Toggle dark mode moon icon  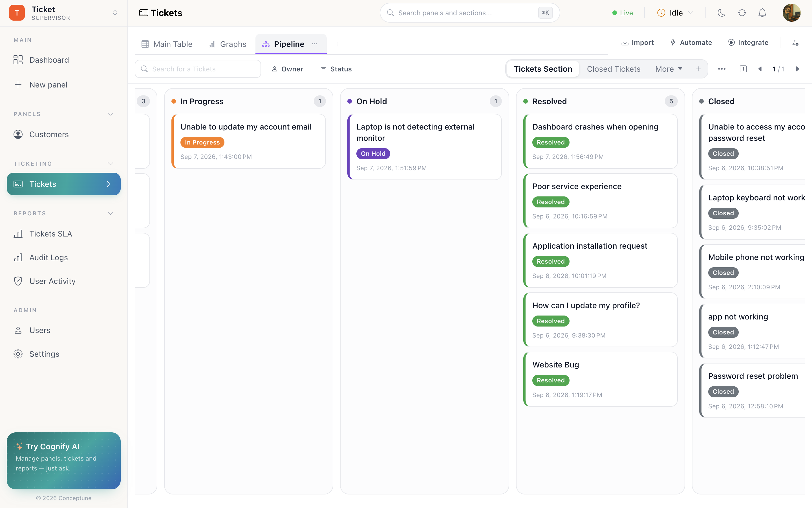pyautogui.click(x=721, y=13)
